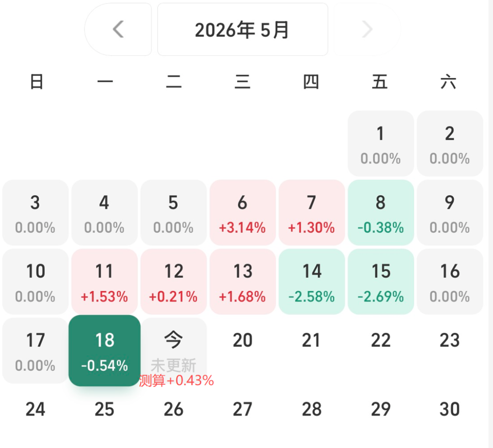Image resolution: width=493 pixels, height=448 pixels.
Task: Select May 16 day cell
Action: (450, 282)
